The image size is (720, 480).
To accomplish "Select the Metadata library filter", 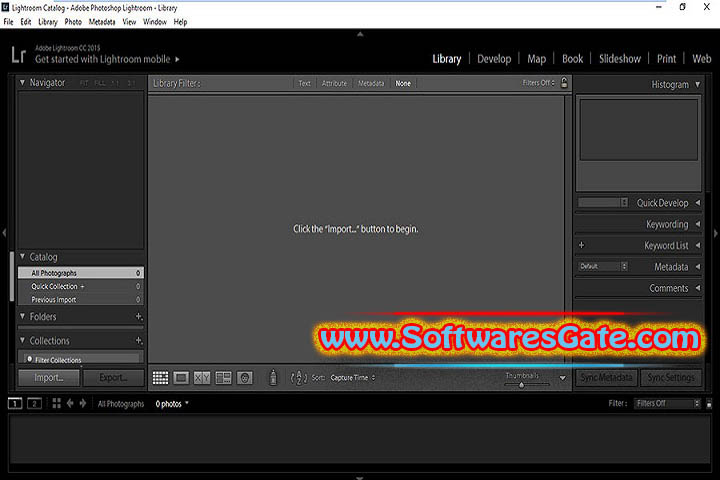I will (x=371, y=83).
